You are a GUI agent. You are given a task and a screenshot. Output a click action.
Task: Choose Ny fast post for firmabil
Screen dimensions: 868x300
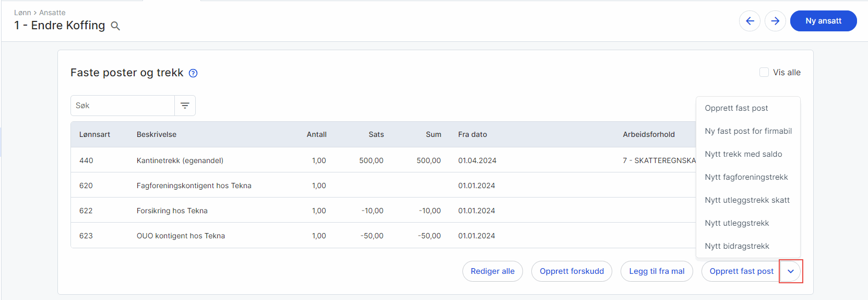[x=748, y=131]
